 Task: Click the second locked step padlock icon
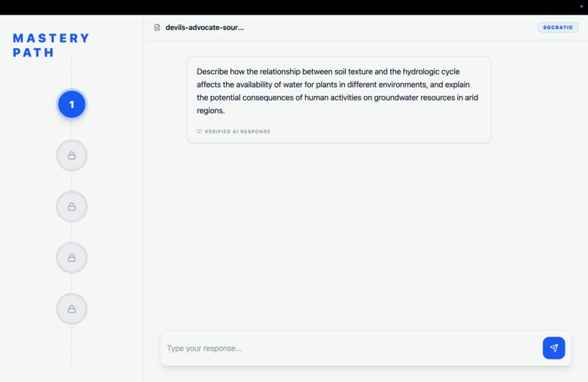click(71, 206)
